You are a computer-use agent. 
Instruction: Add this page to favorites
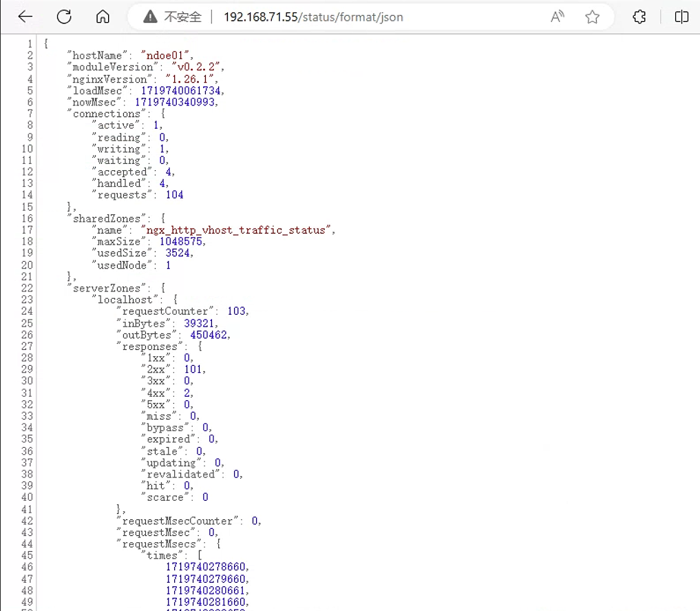(593, 17)
